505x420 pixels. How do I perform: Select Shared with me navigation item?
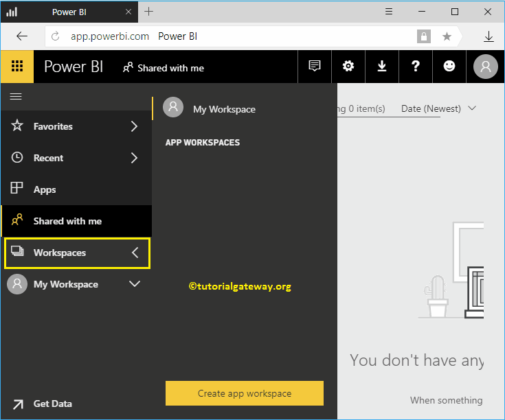coord(67,221)
